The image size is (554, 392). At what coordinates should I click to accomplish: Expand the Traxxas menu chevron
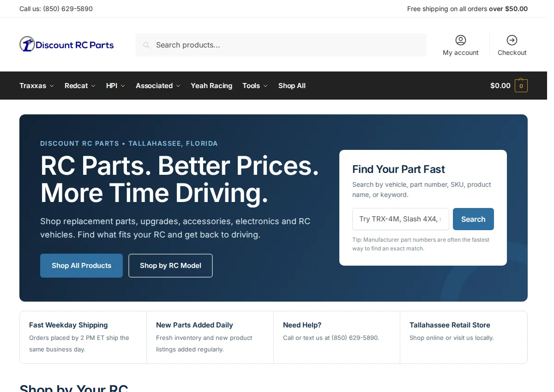[52, 86]
